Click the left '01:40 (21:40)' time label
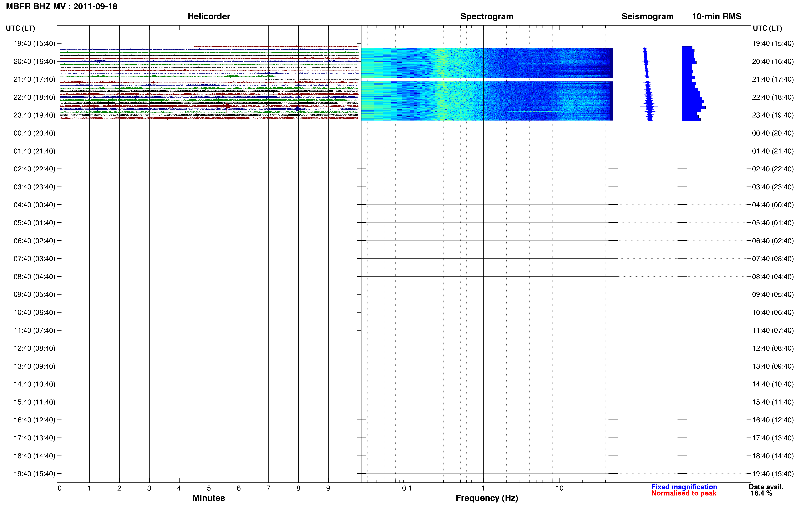 pyautogui.click(x=34, y=151)
